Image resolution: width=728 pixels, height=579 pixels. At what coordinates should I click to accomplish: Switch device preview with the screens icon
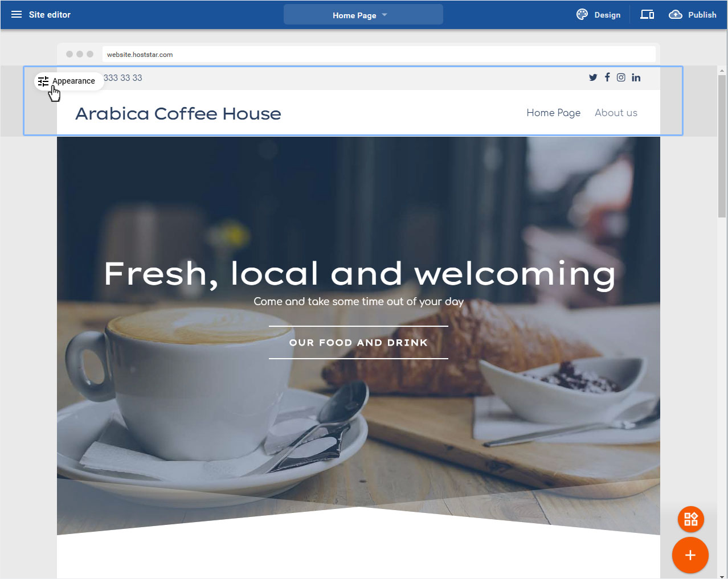coord(647,15)
